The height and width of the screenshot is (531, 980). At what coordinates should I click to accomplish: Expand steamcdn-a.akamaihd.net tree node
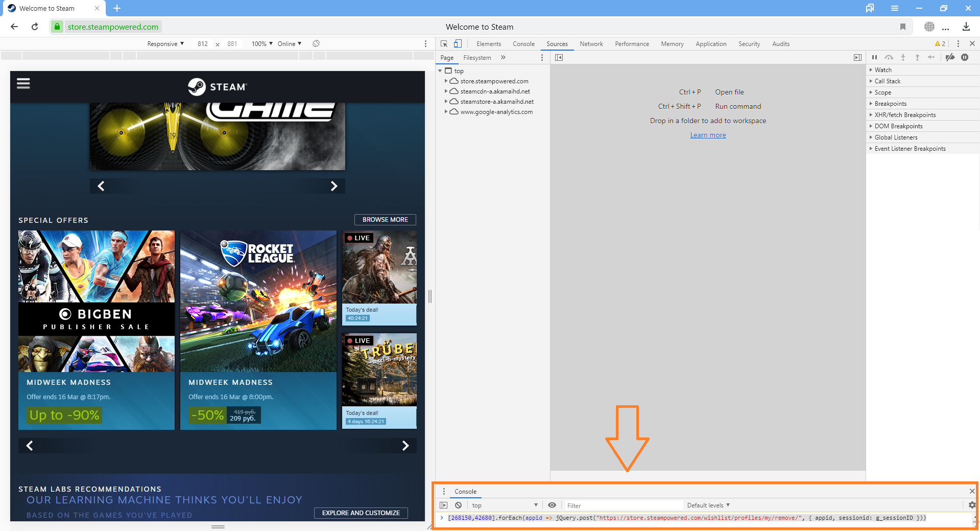tap(446, 91)
